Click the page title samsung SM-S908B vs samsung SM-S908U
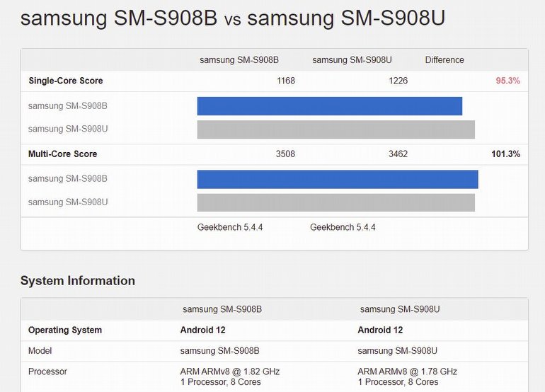The image size is (545, 392). point(233,18)
